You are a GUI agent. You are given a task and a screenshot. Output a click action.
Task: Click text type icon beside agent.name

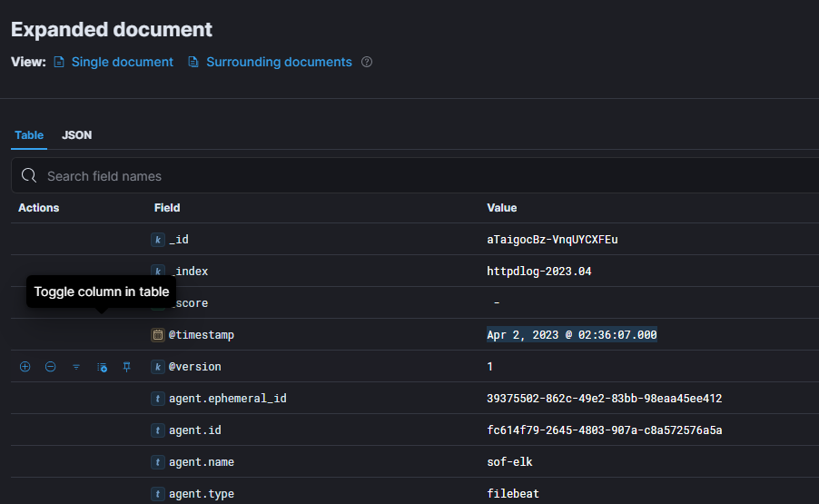[158, 462]
